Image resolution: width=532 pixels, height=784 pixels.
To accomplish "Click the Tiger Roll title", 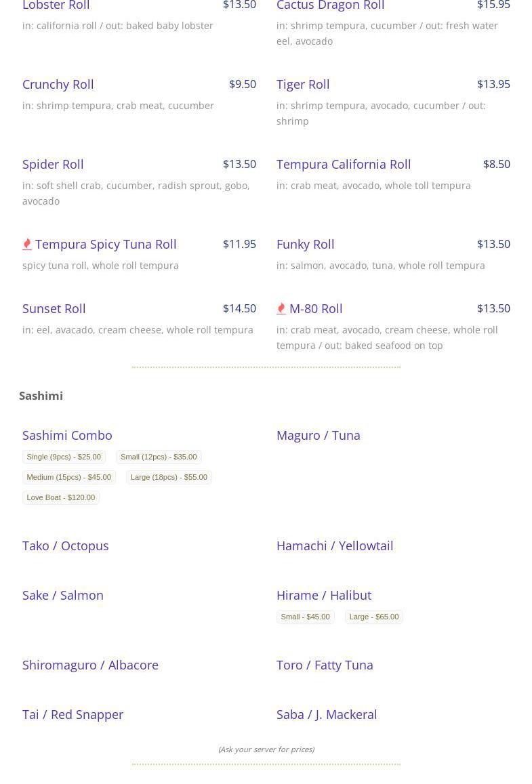I will point(303,84).
